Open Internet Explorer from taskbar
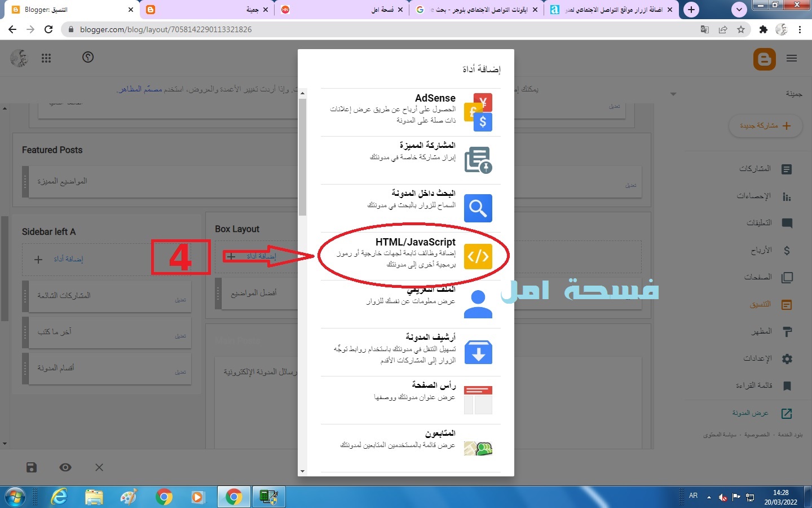Viewport: 812px width, 508px height. coord(59,497)
